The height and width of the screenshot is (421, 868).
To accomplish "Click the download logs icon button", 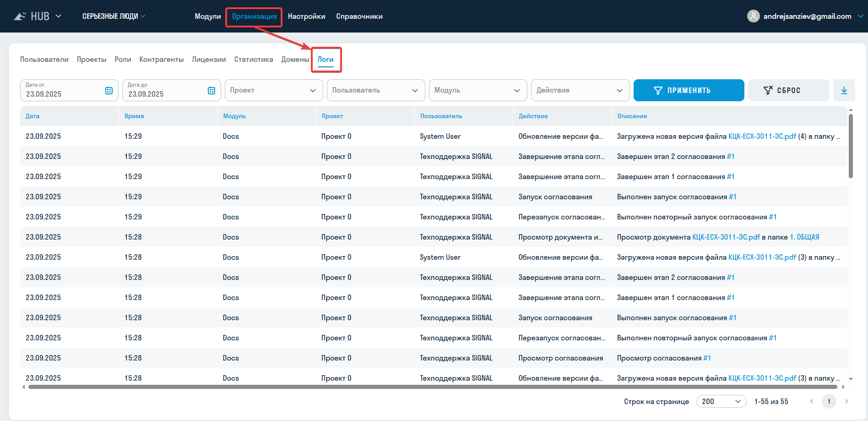I will (844, 91).
